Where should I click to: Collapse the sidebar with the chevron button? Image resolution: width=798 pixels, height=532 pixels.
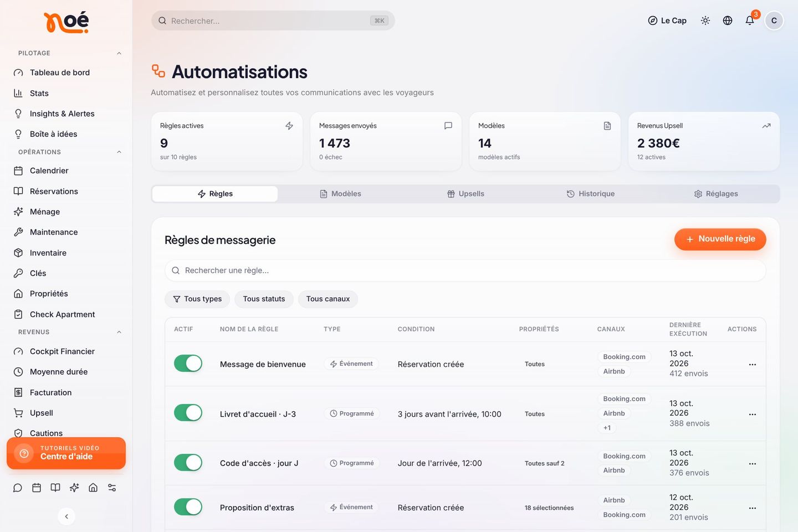(66, 516)
